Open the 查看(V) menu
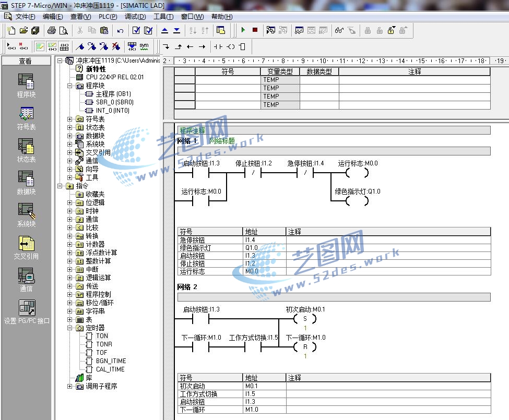 [81, 17]
